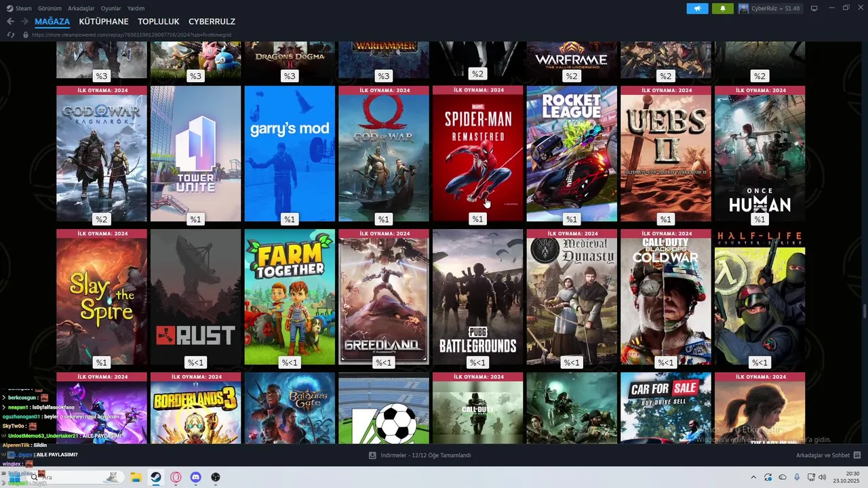
Task: Click the CyberRulz profile avatar
Action: pyautogui.click(x=744, y=8)
